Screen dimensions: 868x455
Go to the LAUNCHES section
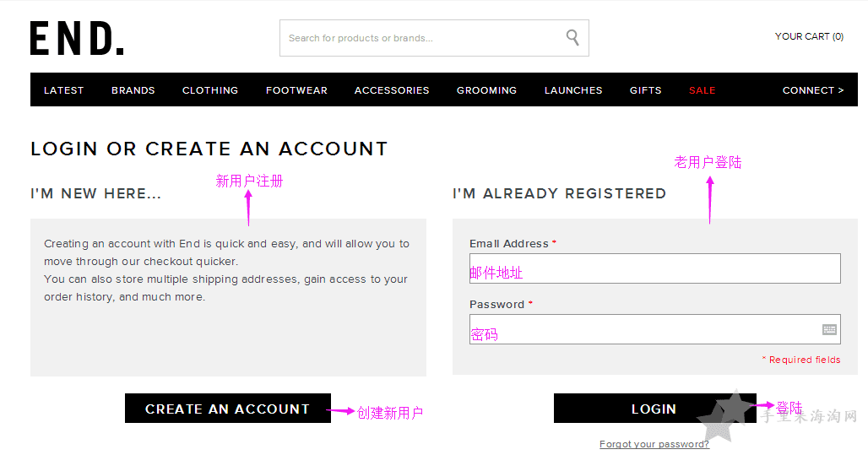[x=573, y=90]
